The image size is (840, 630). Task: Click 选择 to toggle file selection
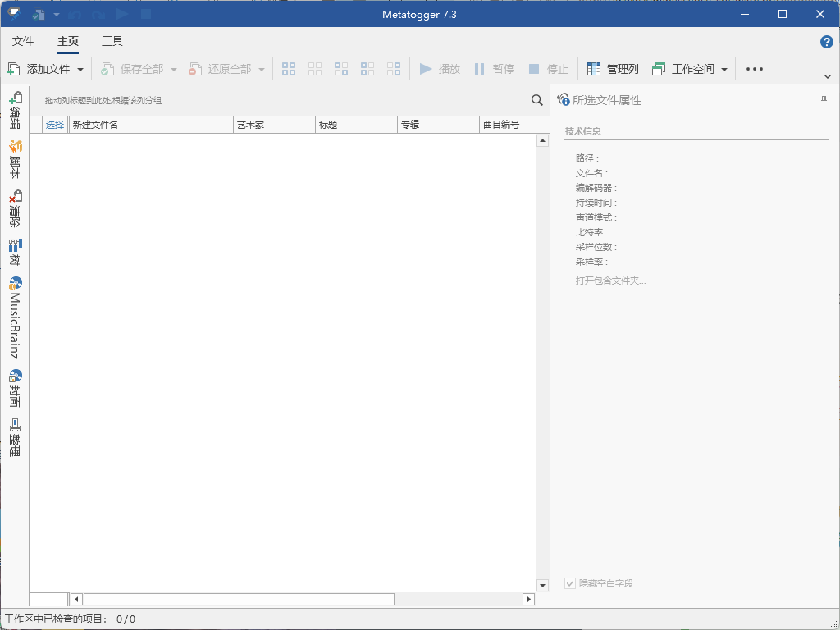click(54, 125)
